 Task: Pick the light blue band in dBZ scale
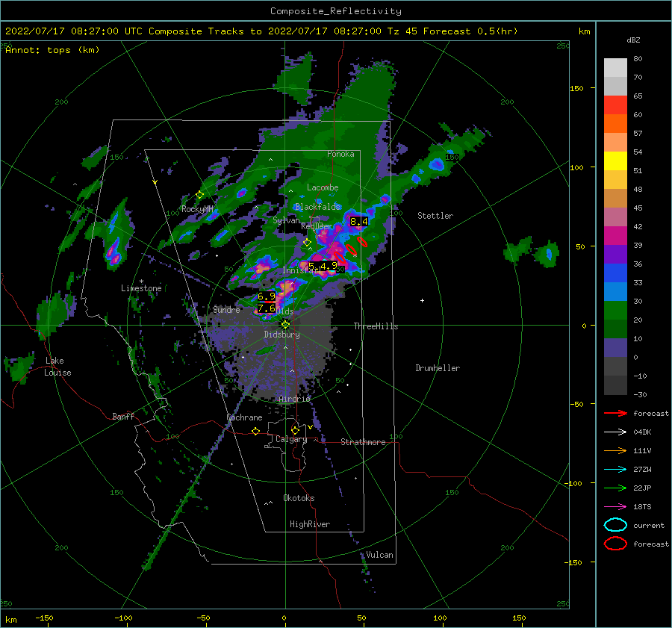(x=615, y=291)
